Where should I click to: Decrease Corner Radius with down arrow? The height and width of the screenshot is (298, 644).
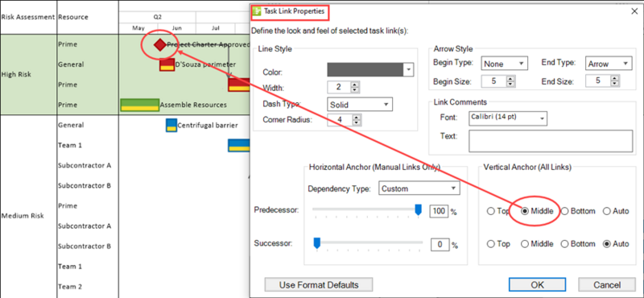(x=356, y=122)
